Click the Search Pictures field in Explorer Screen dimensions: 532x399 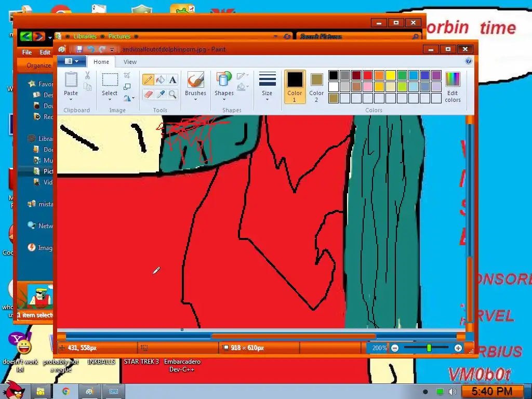(359, 36)
